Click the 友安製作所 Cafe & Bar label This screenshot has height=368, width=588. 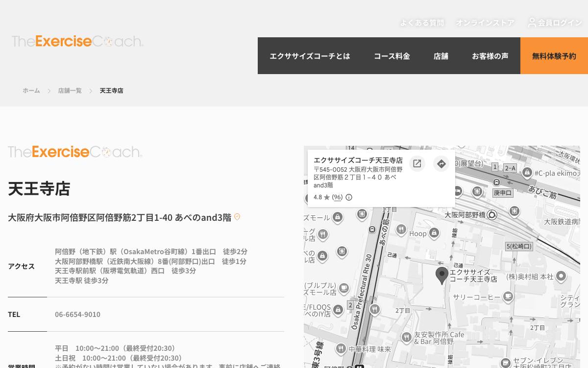(x=440, y=338)
